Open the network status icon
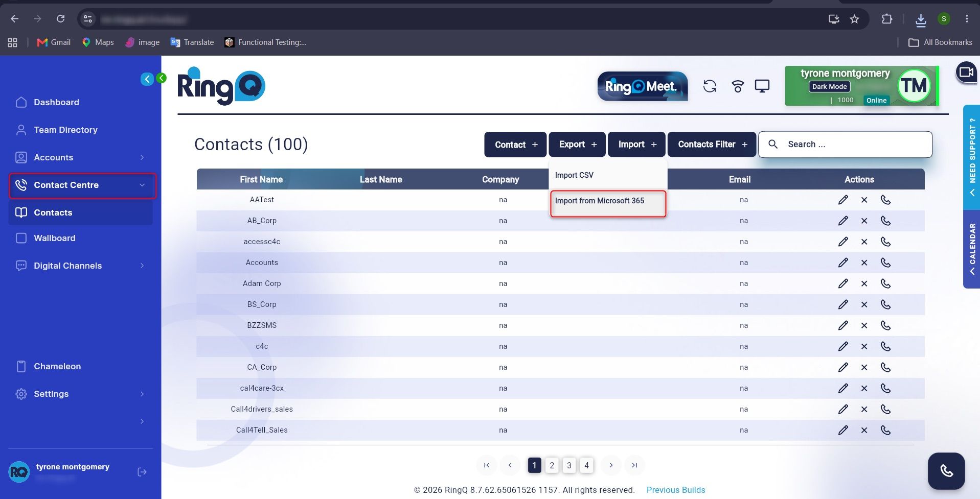Viewport: 980px width, 499px height. [737, 86]
